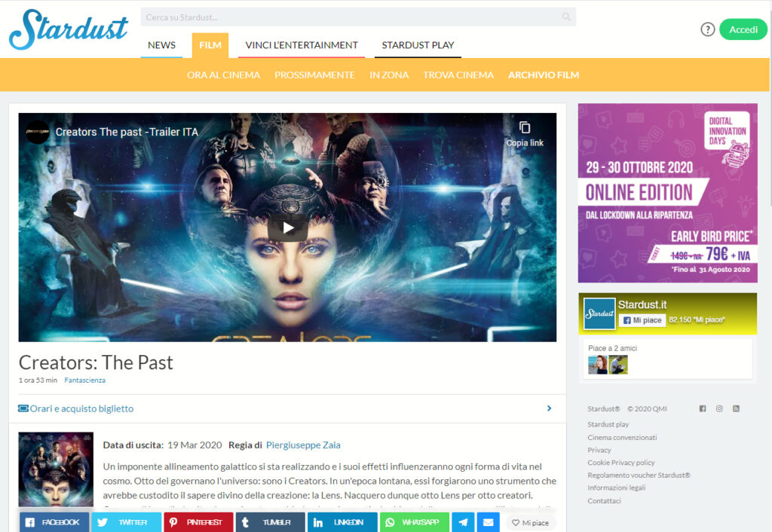Open Cinema convenzionati footer link
The image size is (772, 532).
click(622, 438)
